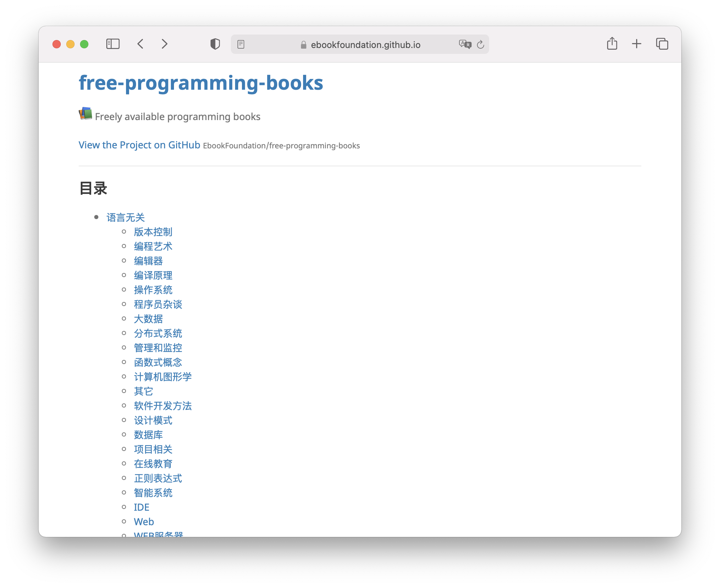Open the Web link
Image resolution: width=720 pixels, height=588 pixels.
click(144, 522)
